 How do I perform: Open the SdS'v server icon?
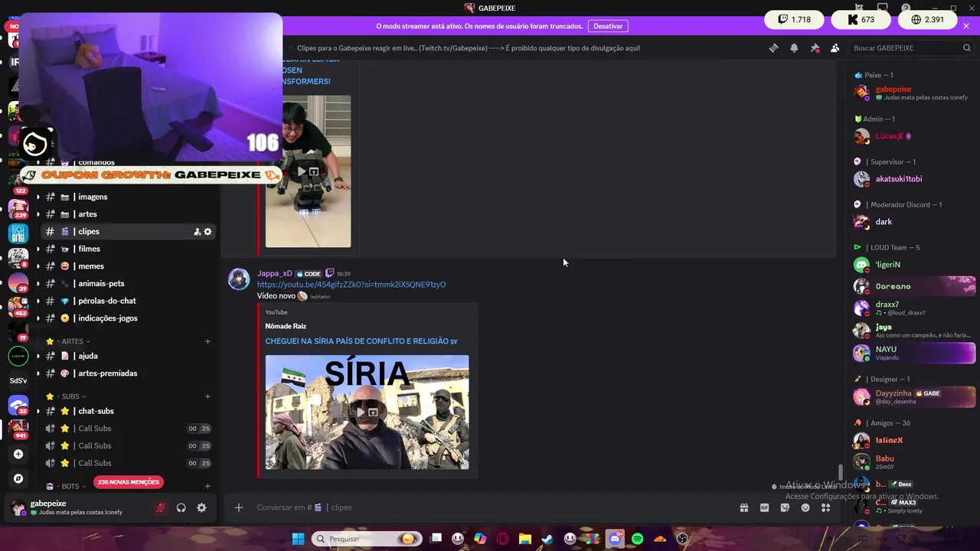[x=18, y=380]
